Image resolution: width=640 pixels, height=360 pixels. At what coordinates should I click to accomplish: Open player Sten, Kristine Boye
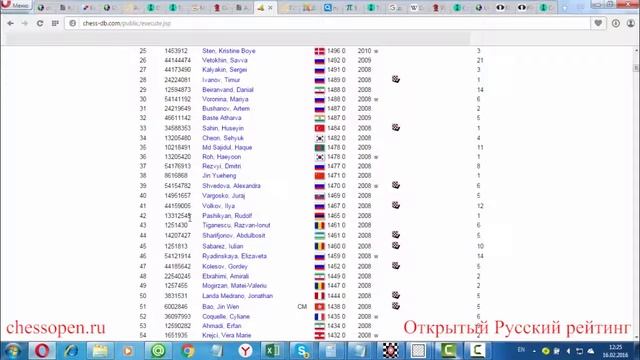[229, 51]
